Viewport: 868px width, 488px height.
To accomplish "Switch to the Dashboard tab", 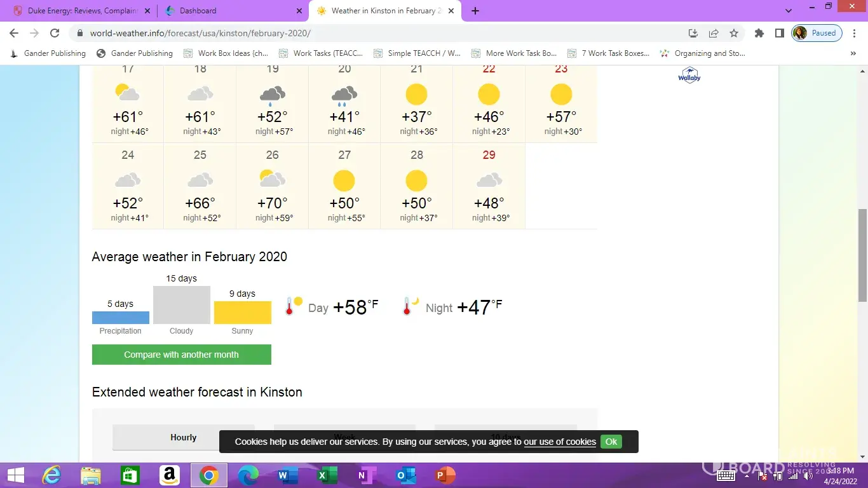I will point(232,11).
